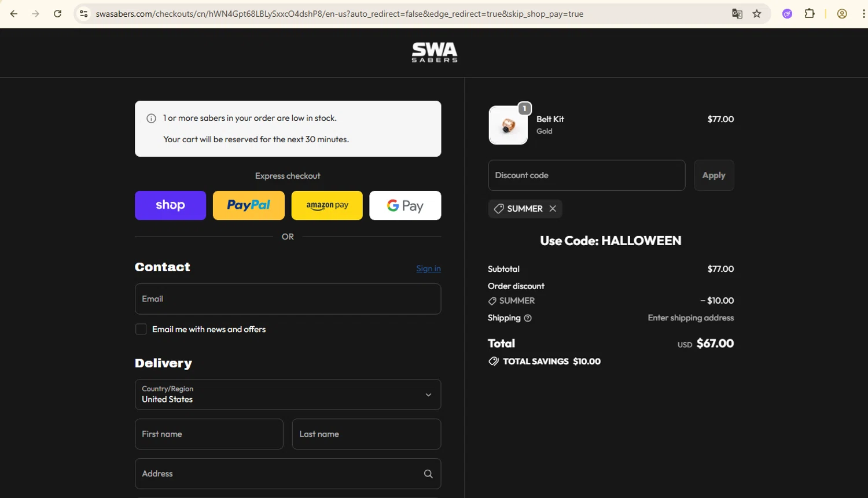
Task: Apply the discount code
Action: (x=713, y=175)
